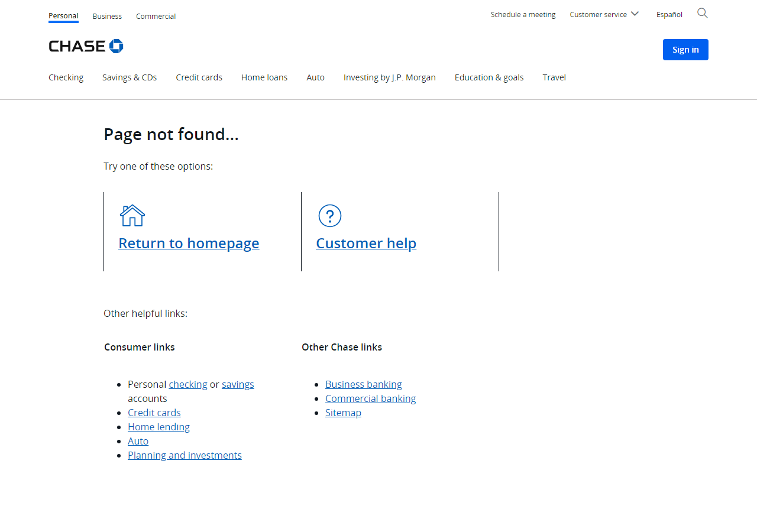Open the Checking menu

point(66,77)
